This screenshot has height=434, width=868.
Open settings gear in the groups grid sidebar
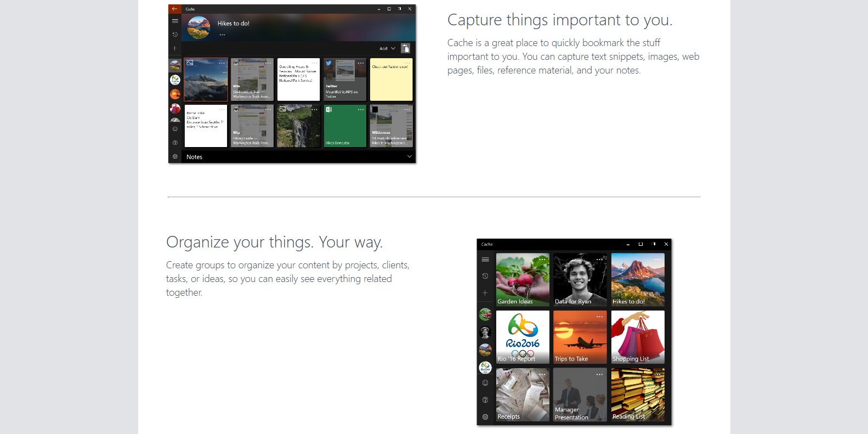(x=485, y=417)
